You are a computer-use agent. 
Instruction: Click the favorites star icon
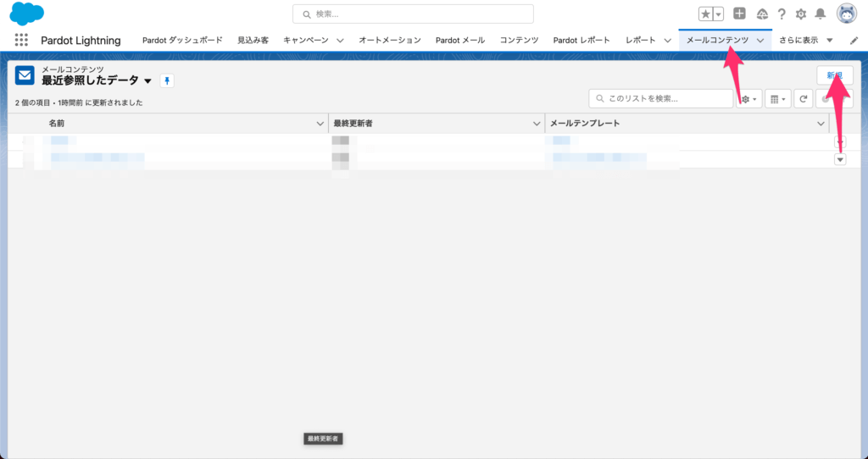point(705,14)
